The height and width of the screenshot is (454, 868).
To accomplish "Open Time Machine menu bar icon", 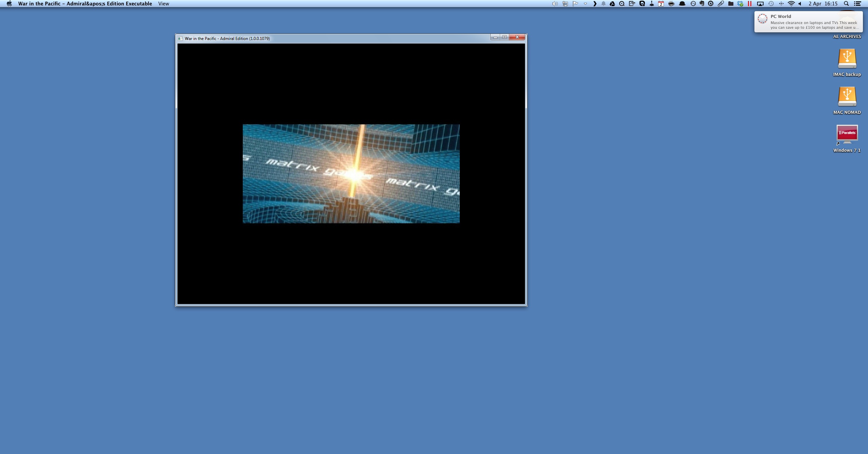I will (771, 4).
